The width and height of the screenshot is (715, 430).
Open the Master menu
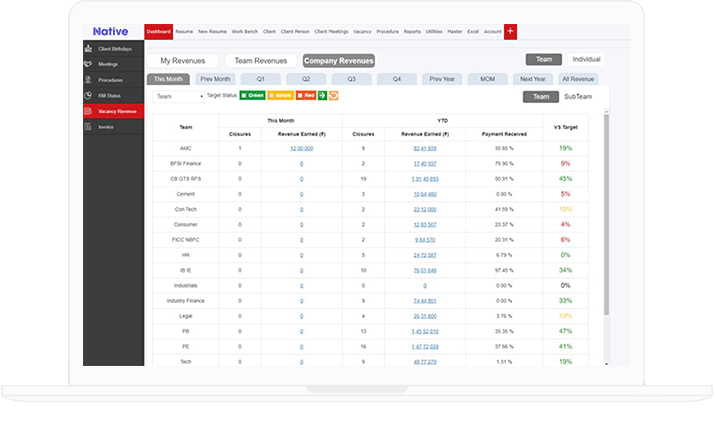pos(455,31)
